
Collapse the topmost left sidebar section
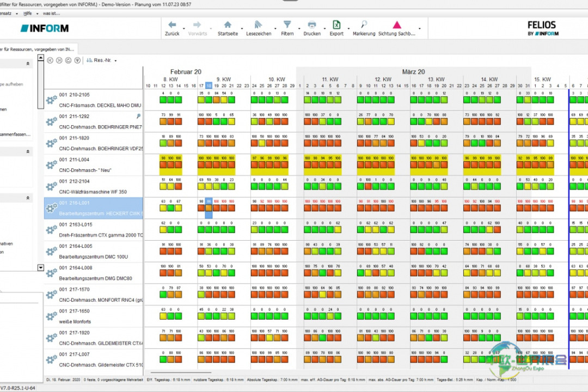pos(28,64)
